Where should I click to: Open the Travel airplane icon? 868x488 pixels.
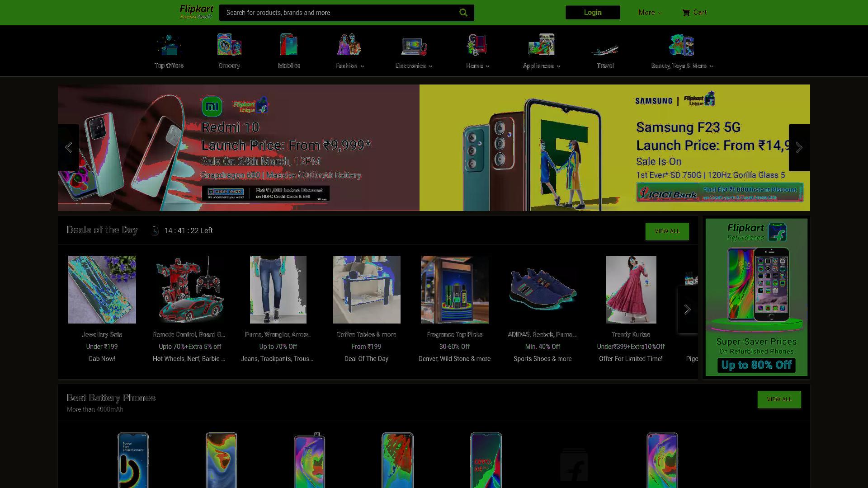[x=605, y=49]
